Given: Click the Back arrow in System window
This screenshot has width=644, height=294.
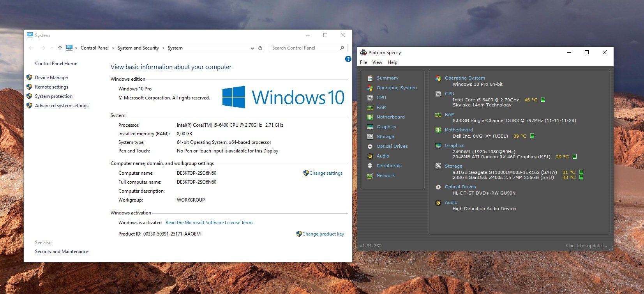Looking at the screenshot, I should click(32, 48).
